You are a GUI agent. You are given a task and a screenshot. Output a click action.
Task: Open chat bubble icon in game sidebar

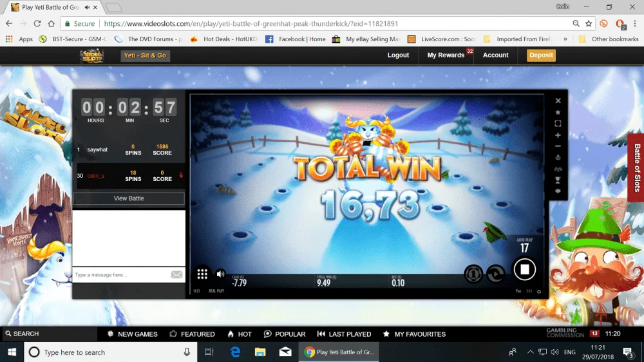558,191
